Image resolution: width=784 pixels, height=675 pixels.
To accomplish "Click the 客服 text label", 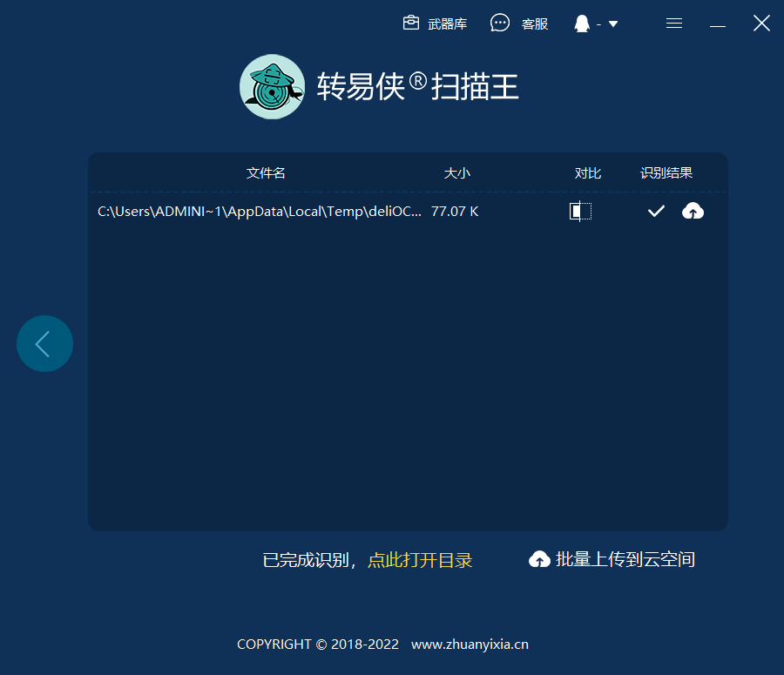I will pos(535,24).
